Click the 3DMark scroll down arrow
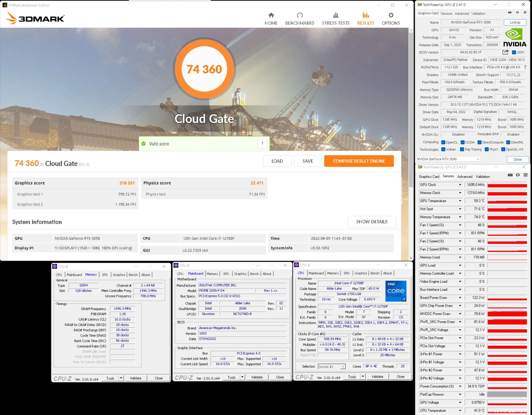Image resolution: width=532 pixels, height=415 pixels. point(411,258)
